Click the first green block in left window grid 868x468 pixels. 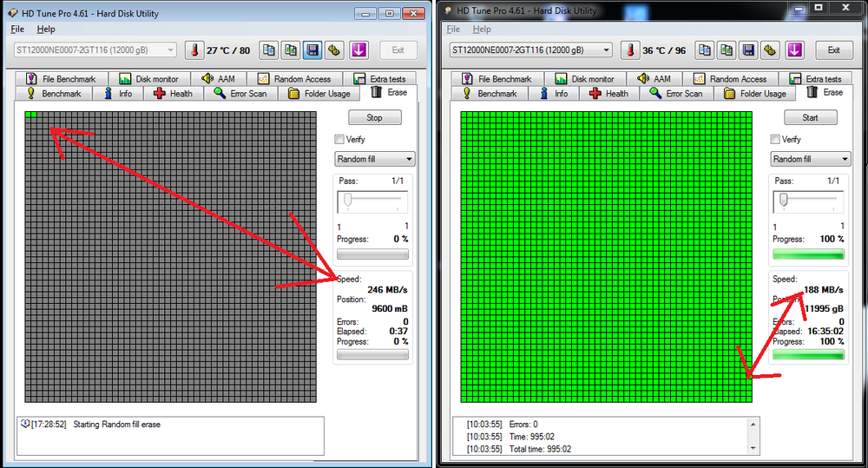(x=28, y=115)
